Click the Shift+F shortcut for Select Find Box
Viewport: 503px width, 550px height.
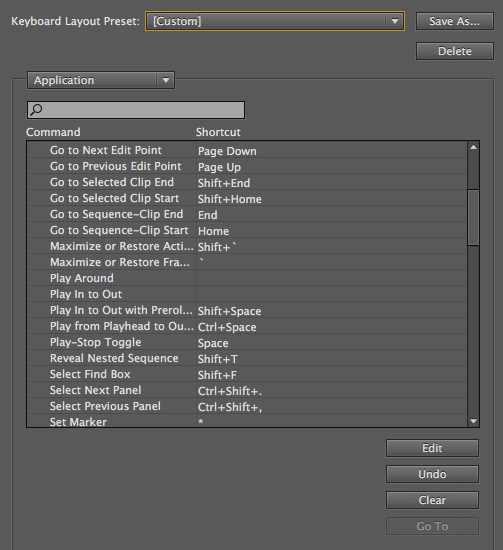[217, 375]
